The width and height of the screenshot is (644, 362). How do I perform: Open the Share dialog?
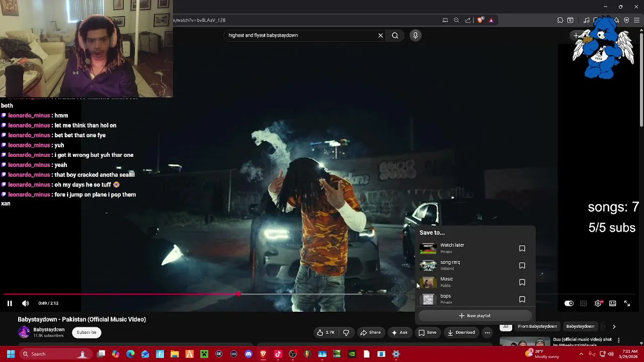(370, 332)
